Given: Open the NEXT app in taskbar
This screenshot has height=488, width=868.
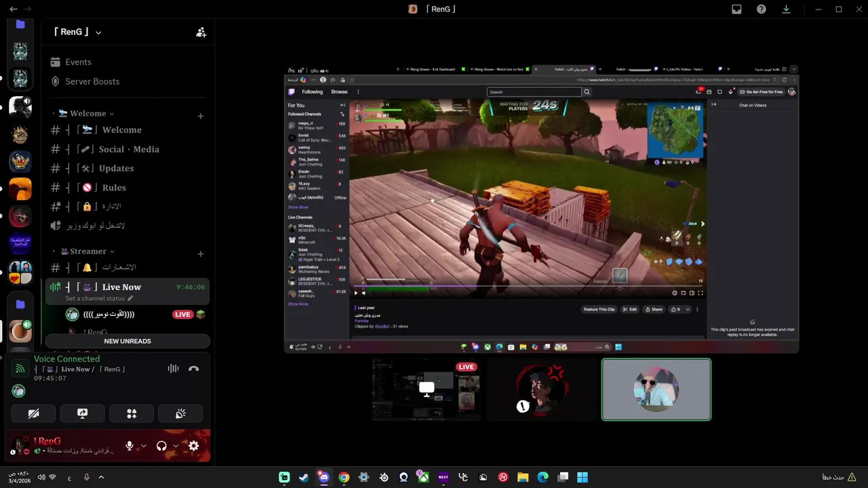Looking at the screenshot, I should coord(443,477).
